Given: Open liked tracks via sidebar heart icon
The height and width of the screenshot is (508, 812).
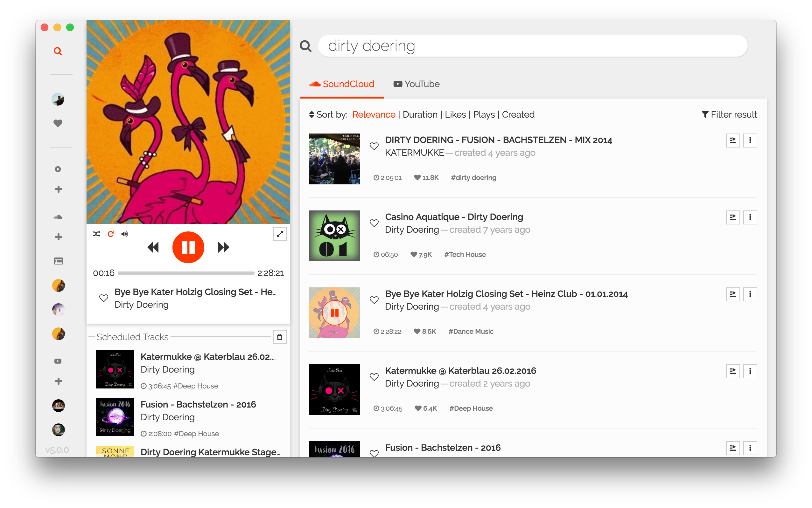Looking at the screenshot, I should 58,123.
